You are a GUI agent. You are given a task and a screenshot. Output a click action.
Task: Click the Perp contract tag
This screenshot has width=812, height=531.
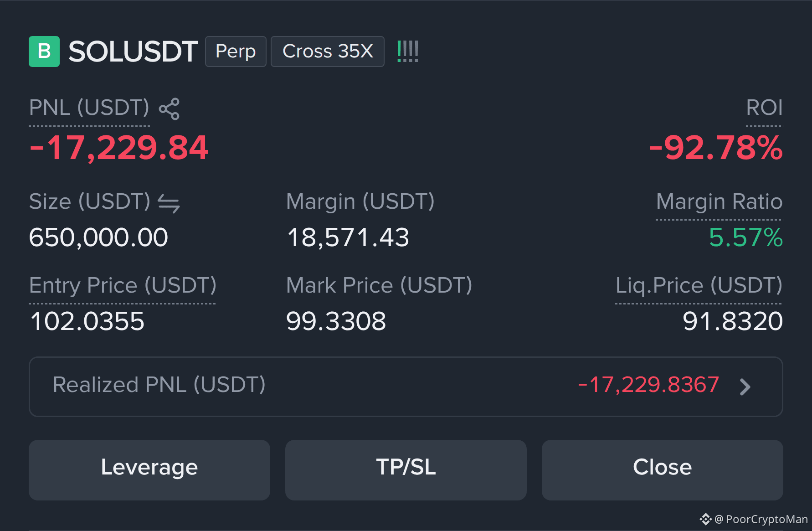coord(236,52)
